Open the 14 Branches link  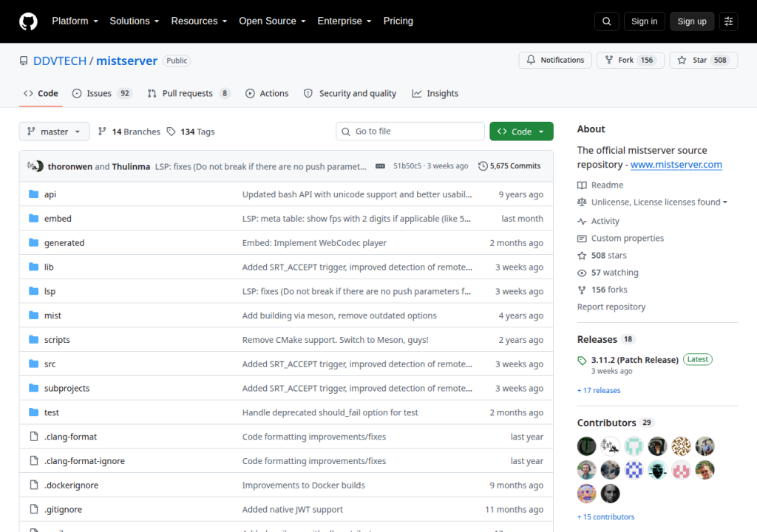click(x=129, y=132)
